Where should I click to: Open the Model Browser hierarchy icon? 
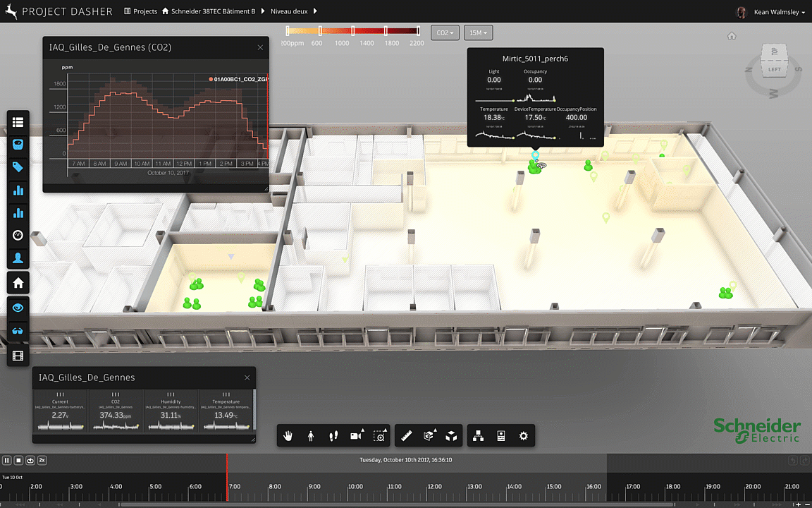[478, 436]
